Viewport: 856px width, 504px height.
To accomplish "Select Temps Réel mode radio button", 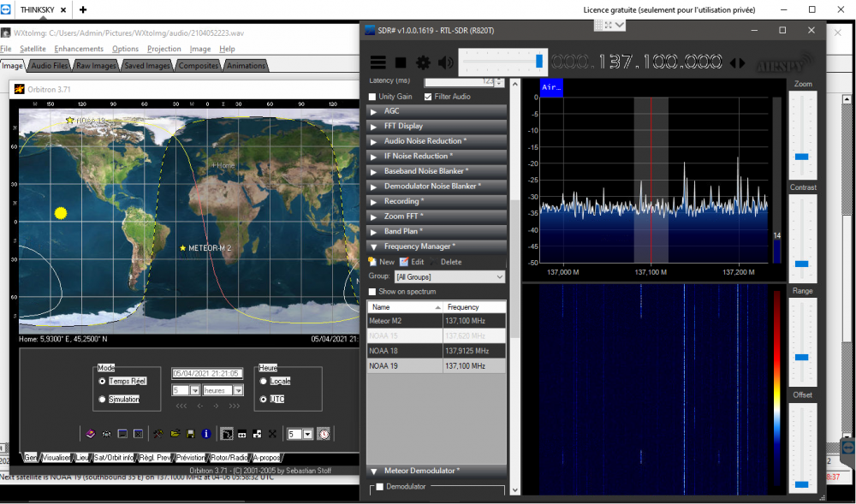I will [x=102, y=382].
